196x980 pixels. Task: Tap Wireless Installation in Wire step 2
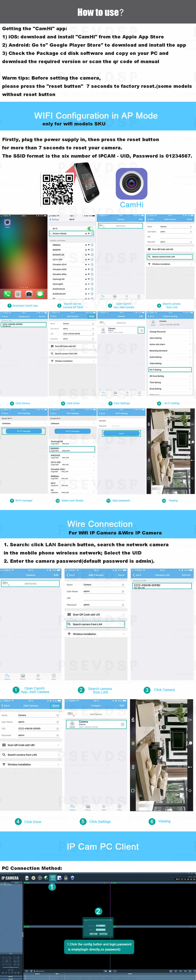[96, 634]
